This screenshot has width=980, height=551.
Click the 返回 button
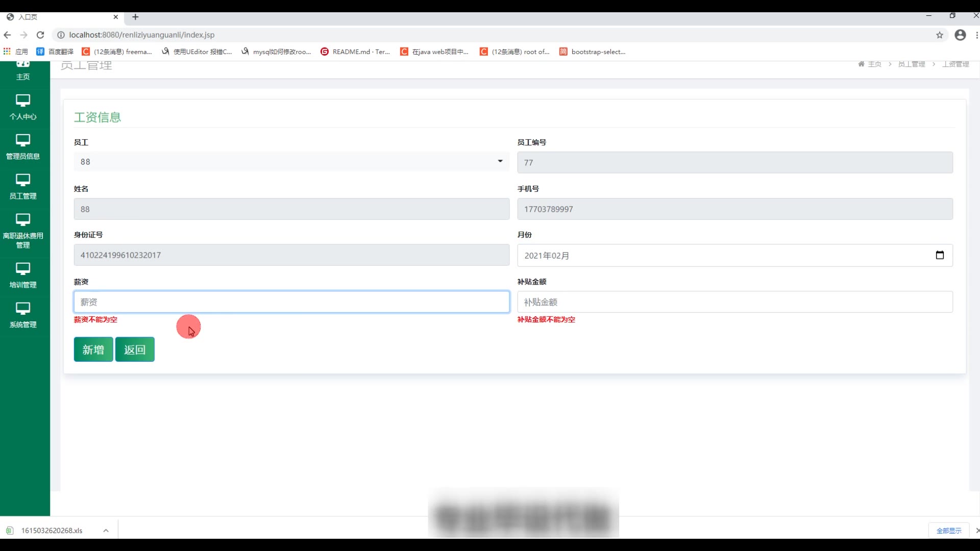tap(135, 349)
